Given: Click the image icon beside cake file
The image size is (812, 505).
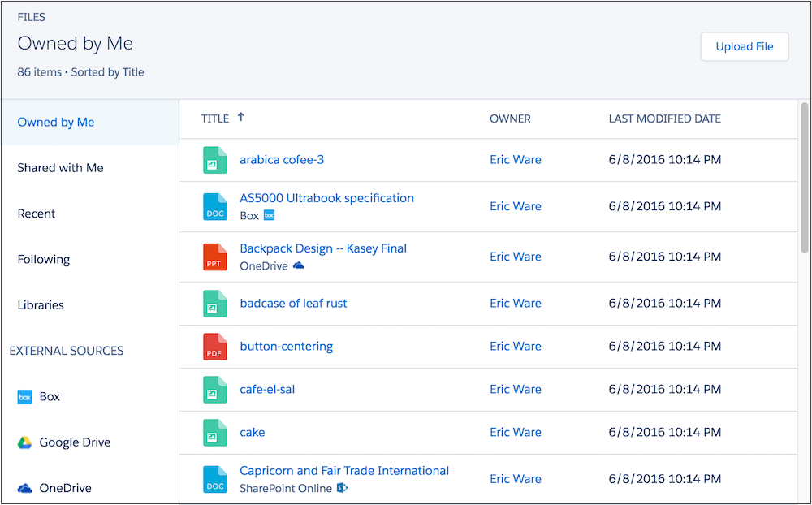Looking at the screenshot, I should pyautogui.click(x=214, y=433).
